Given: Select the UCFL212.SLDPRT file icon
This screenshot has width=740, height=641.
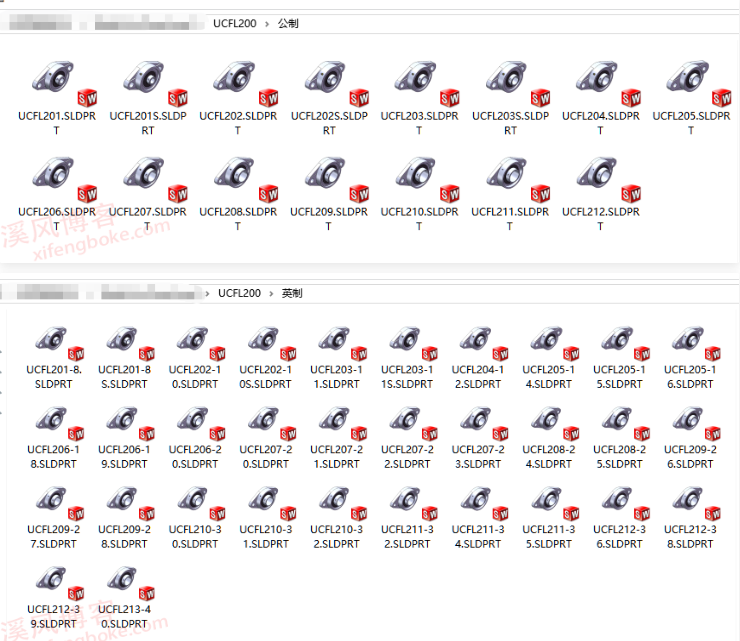Looking at the screenshot, I should pyautogui.click(x=608, y=179).
